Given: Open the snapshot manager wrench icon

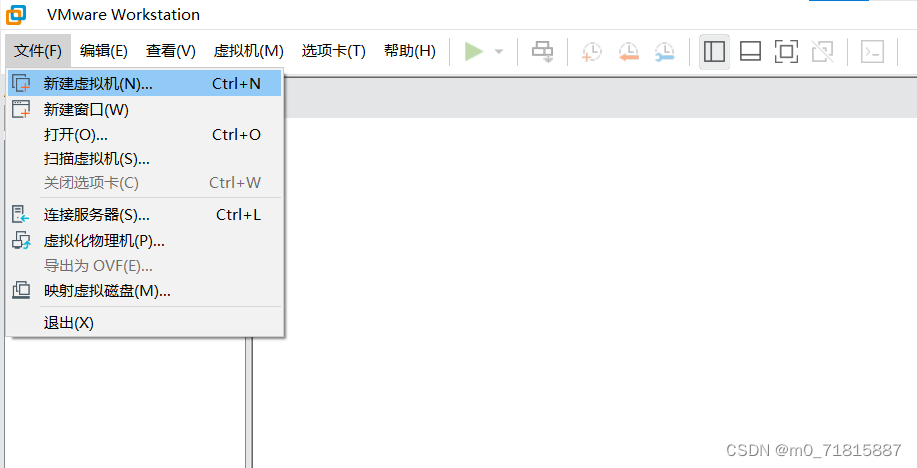Looking at the screenshot, I should pos(664,51).
